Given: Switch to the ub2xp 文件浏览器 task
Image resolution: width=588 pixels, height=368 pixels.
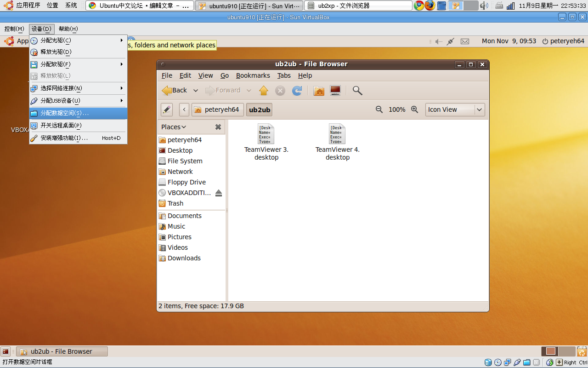Looking at the screenshot, I should pyautogui.click(x=358, y=6).
